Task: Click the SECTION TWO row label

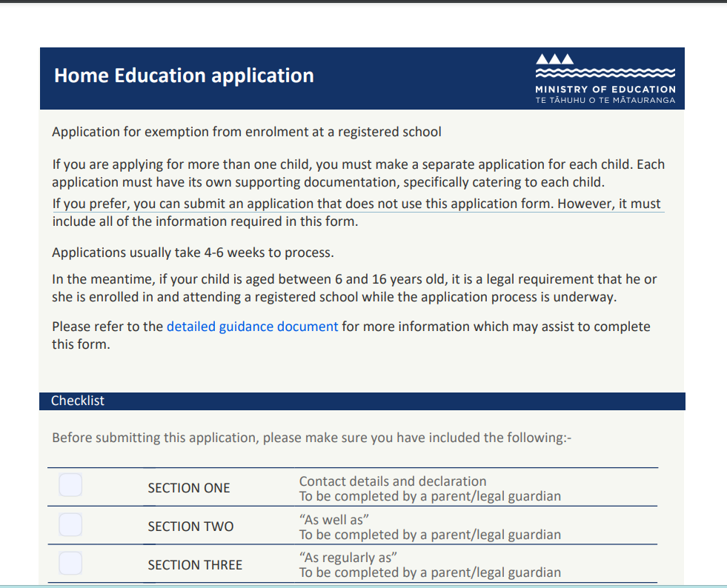Action: tap(190, 527)
